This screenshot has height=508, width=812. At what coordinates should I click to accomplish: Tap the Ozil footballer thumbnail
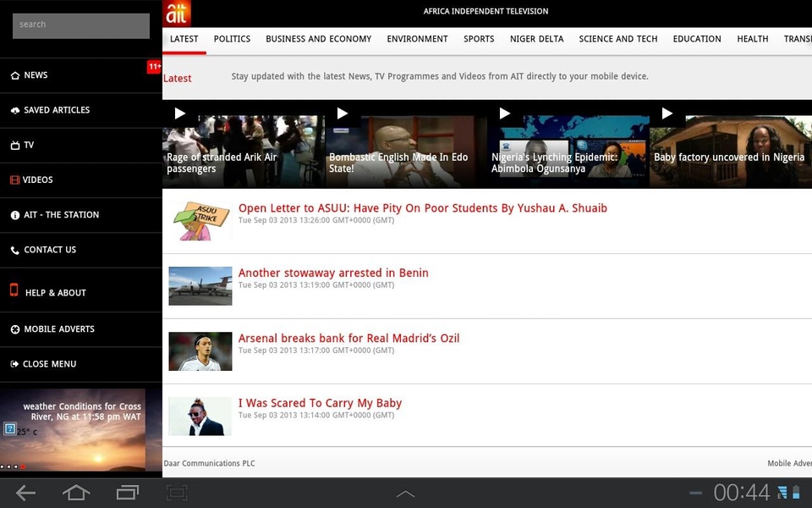click(200, 351)
